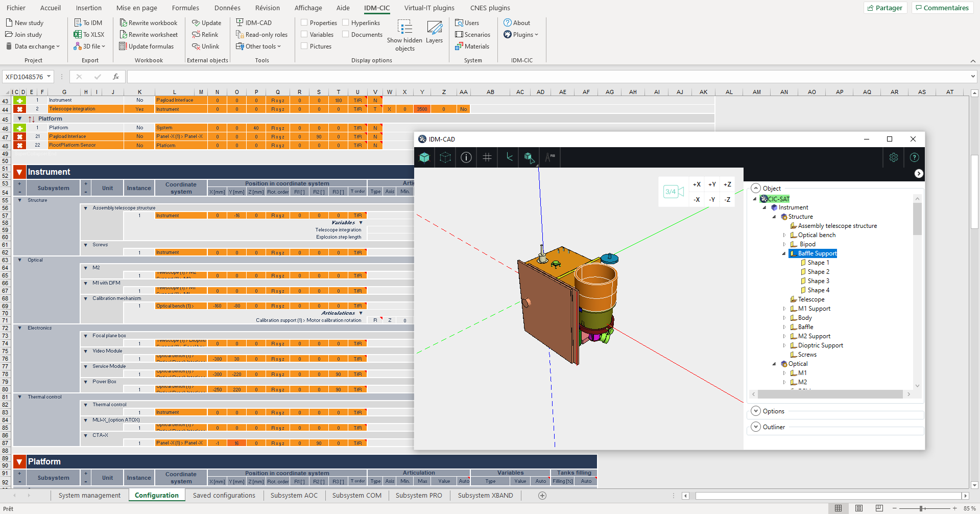
Task: Open the IDM-CAD viewer settings gear
Action: pos(893,157)
